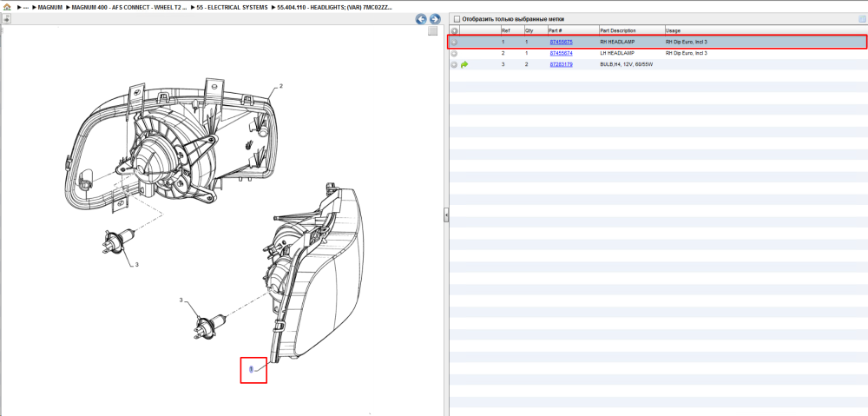The width and height of the screenshot is (868, 416).
Task: Click callout 2 near the upper headlamp housing
Action: (281, 86)
